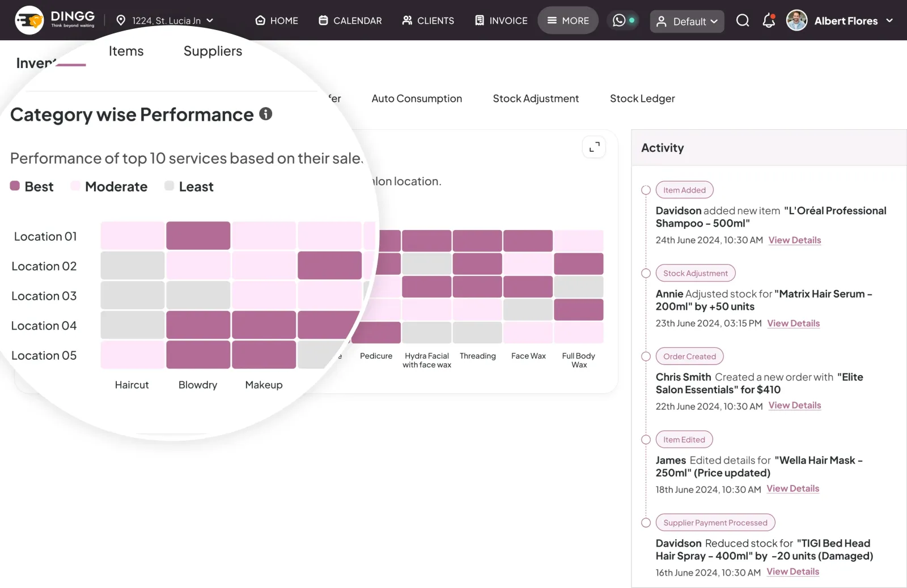Viewport: 907px width, 588px height.
Task: Open the CLIENTS menu
Action: [x=428, y=20]
